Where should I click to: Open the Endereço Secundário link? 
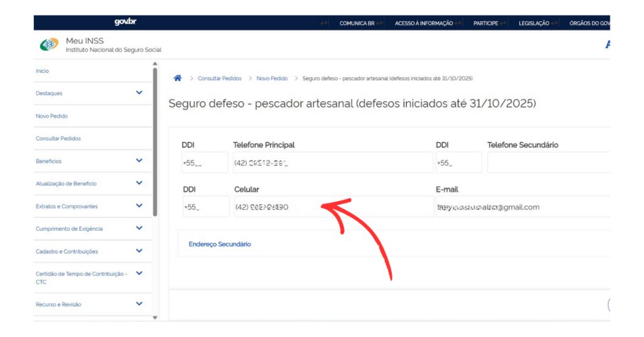pos(219,244)
